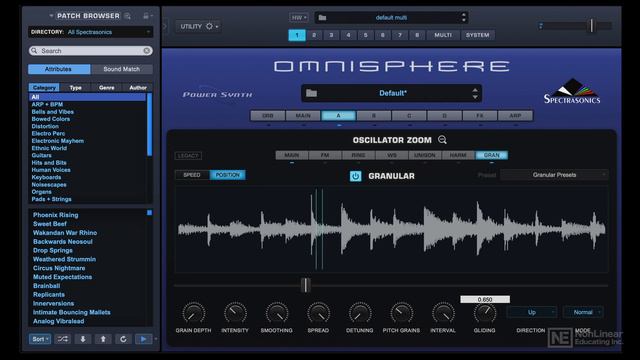The width and height of the screenshot is (640, 360).
Task: Open the arrow menu beside the play button
Action: tap(156, 339)
